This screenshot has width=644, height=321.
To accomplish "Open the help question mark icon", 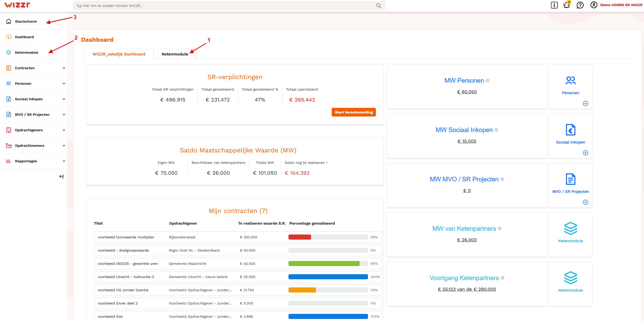I will [580, 5].
